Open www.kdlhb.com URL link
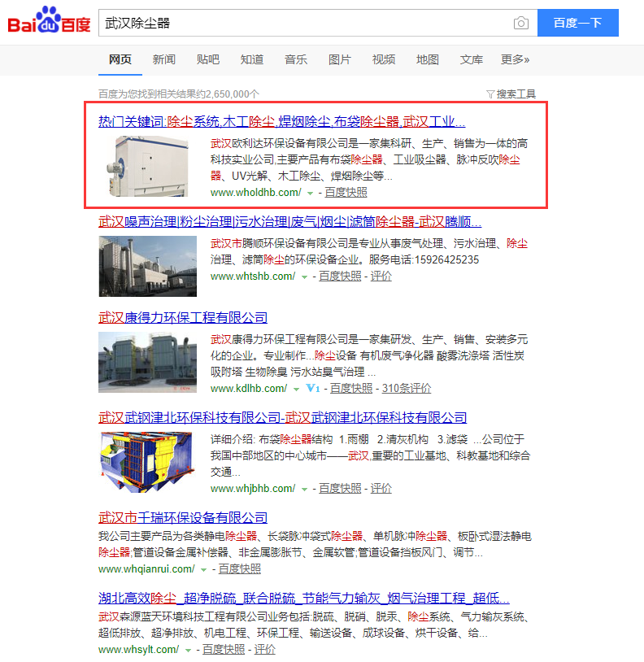The width and height of the screenshot is (644, 662). (x=249, y=389)
